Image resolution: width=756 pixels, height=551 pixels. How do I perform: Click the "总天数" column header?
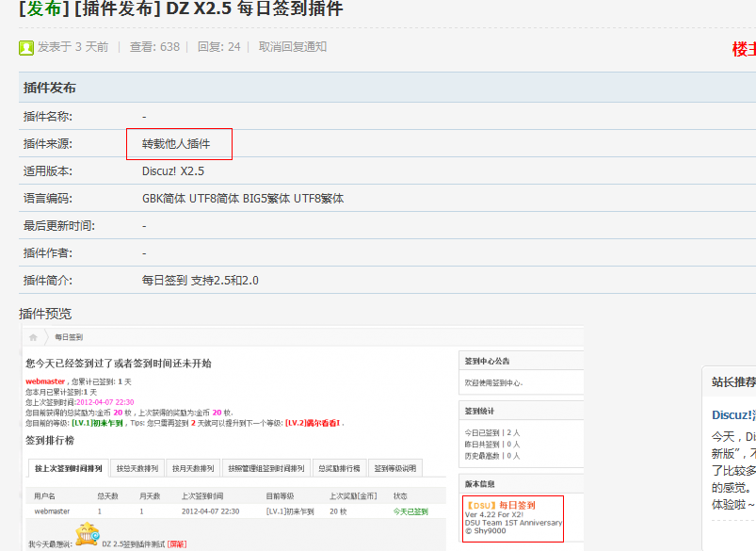click(108, 496)
